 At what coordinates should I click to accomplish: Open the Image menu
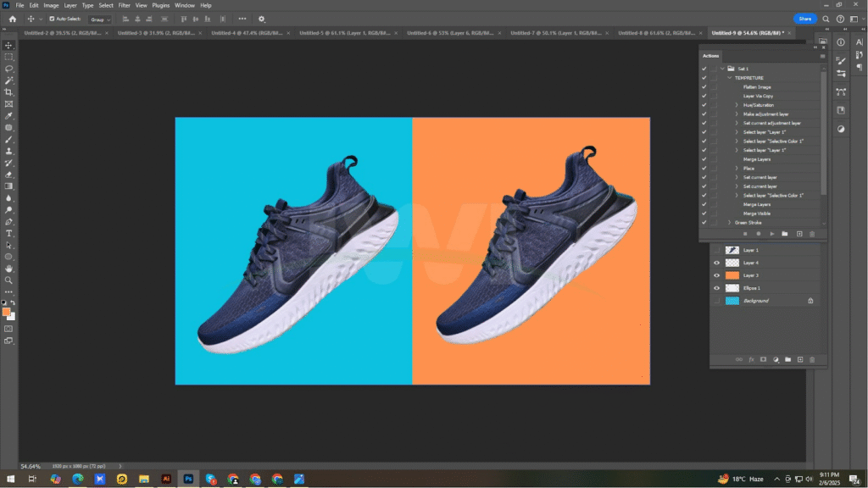point(51,6)
